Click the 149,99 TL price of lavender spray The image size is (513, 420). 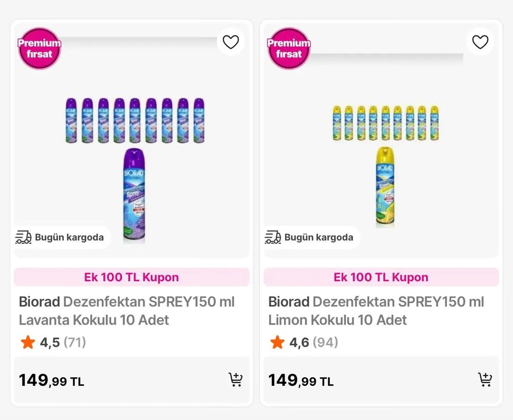[x=51, y=381]
